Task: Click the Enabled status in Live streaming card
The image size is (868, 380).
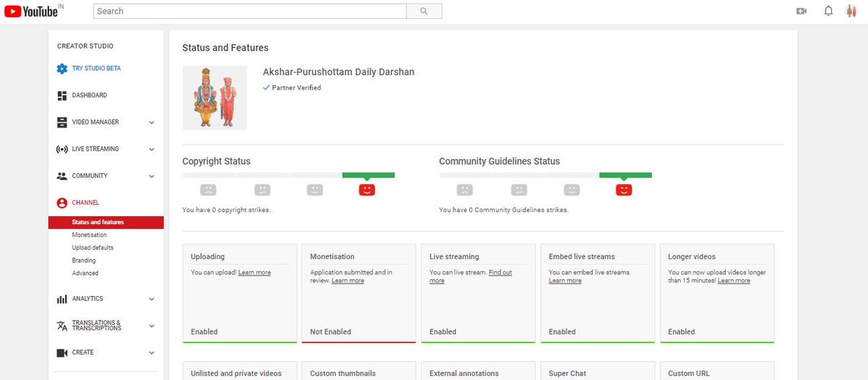Action: pos(443,332)
